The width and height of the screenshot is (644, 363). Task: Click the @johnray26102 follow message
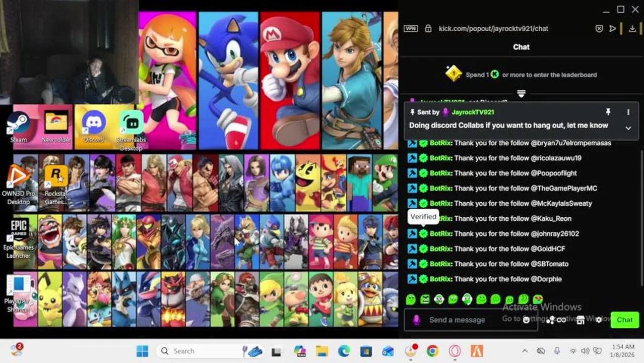click(493, 233)
